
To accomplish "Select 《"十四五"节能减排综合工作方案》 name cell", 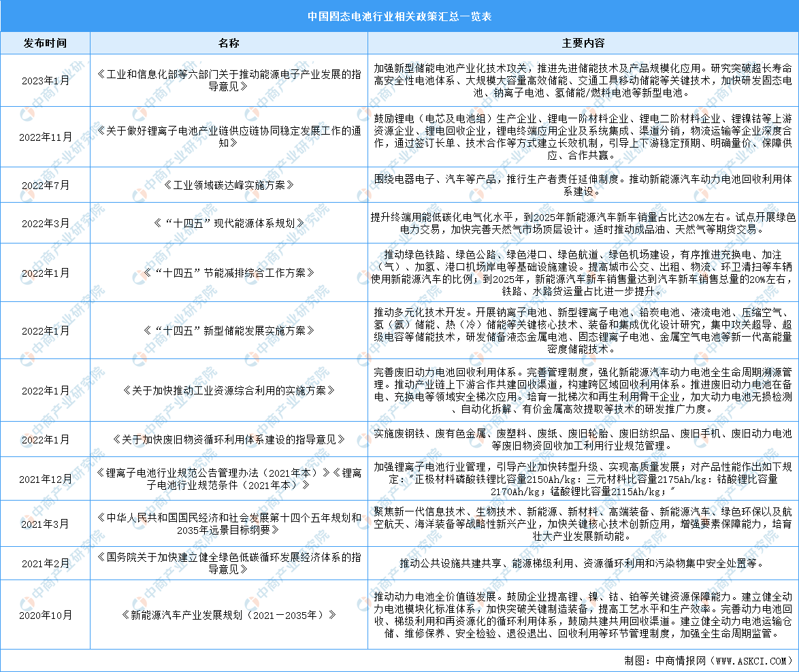I will tap(229, 273).
